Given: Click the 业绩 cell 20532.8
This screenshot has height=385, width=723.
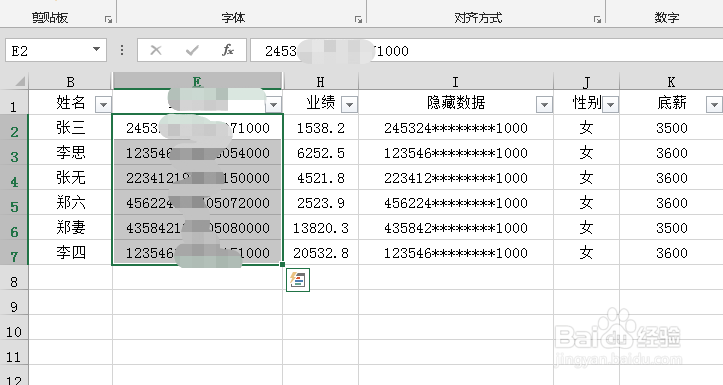Looking at the screenshot, I should point(320,252).
